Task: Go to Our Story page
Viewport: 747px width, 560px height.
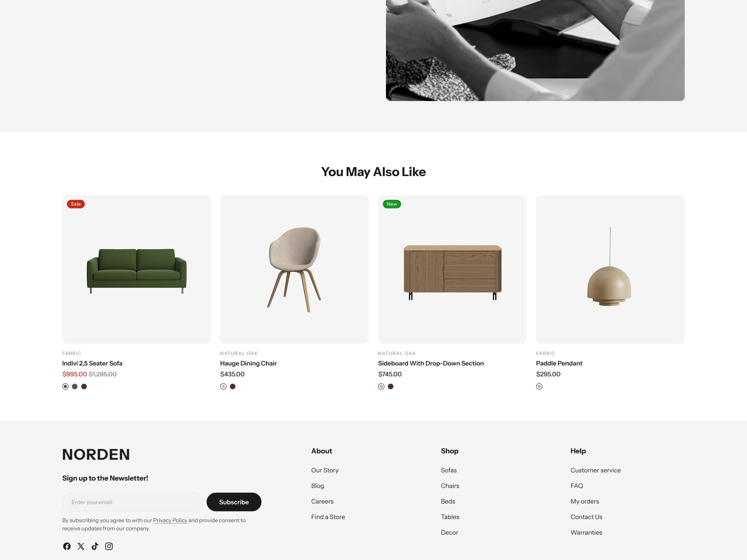Action: [325, 470]
